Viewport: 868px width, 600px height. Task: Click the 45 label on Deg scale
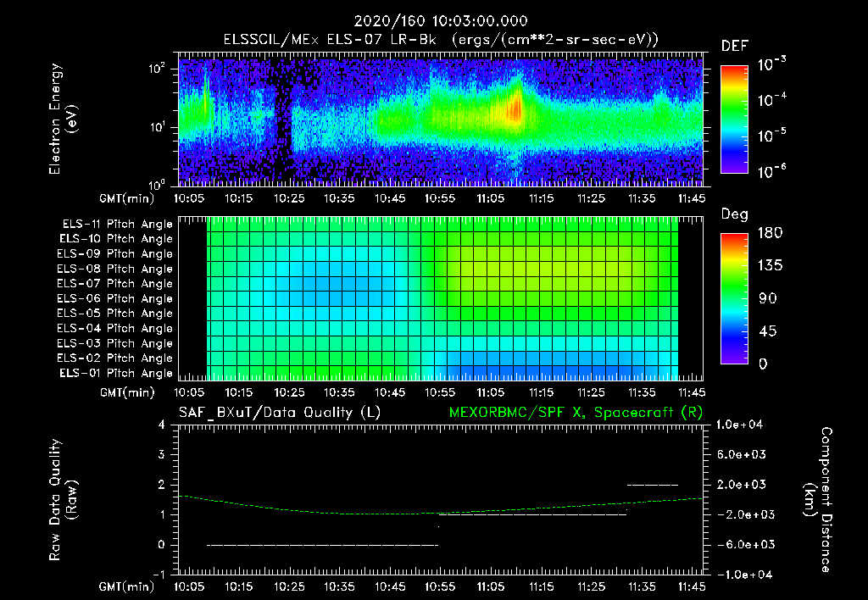pos(768,331)
